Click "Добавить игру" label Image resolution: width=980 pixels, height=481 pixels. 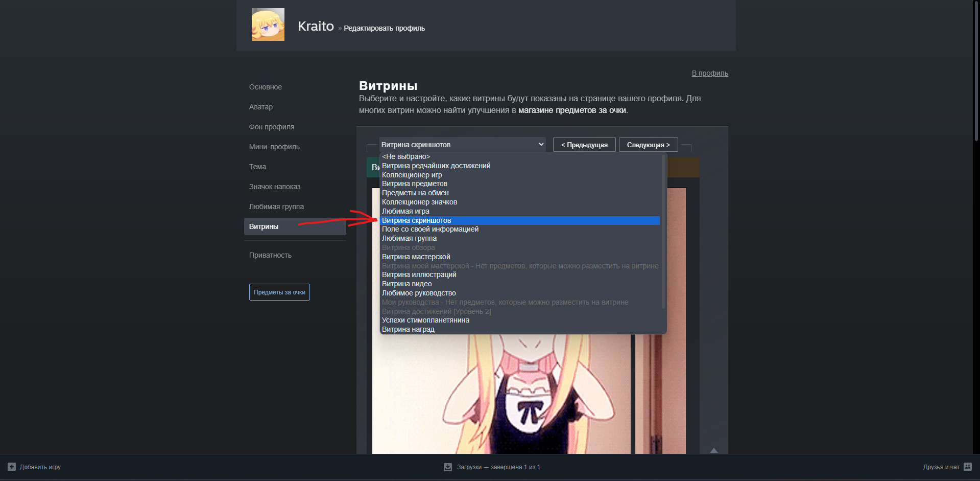tap(40, 467)
